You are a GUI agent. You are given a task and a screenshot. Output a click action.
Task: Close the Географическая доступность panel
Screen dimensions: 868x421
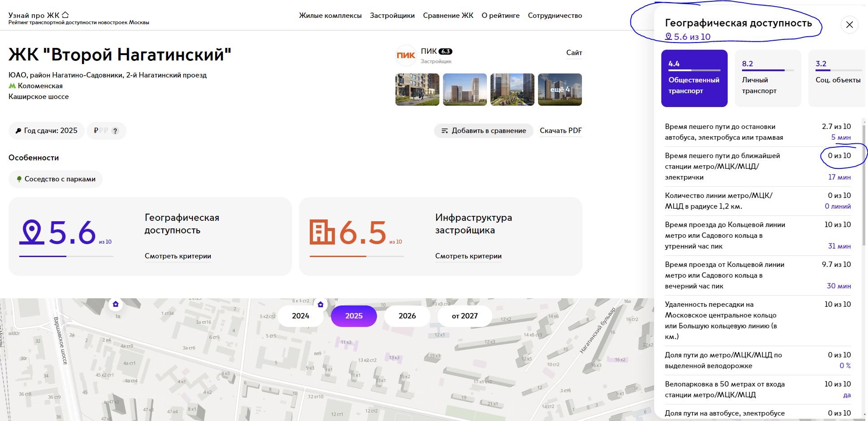click(849, 25)
